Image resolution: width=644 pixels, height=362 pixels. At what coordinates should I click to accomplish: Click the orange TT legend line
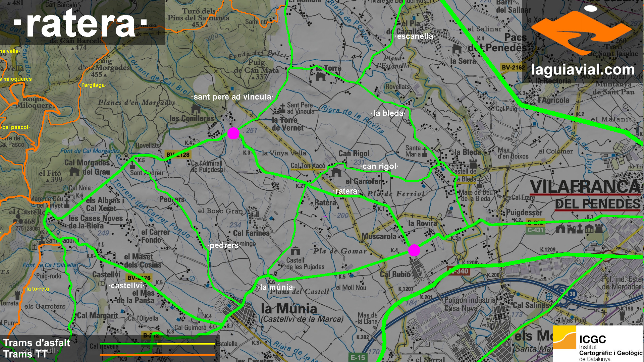pos(157,355)
